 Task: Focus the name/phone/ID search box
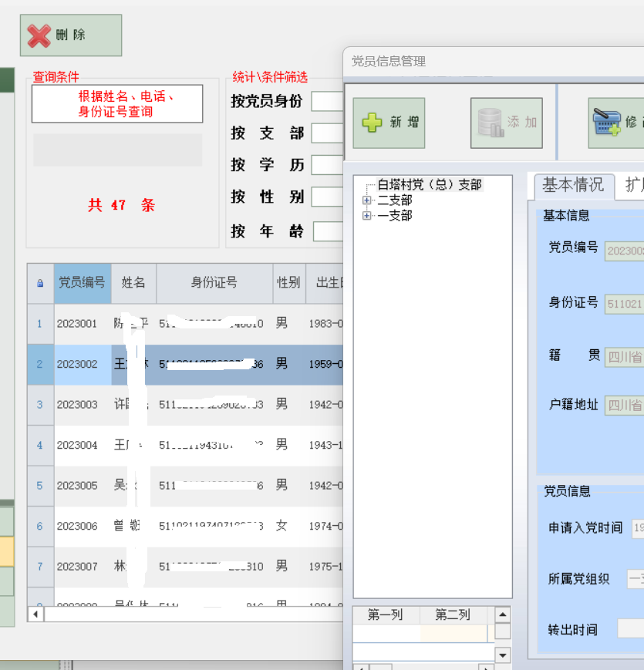[x=117, y=104]
